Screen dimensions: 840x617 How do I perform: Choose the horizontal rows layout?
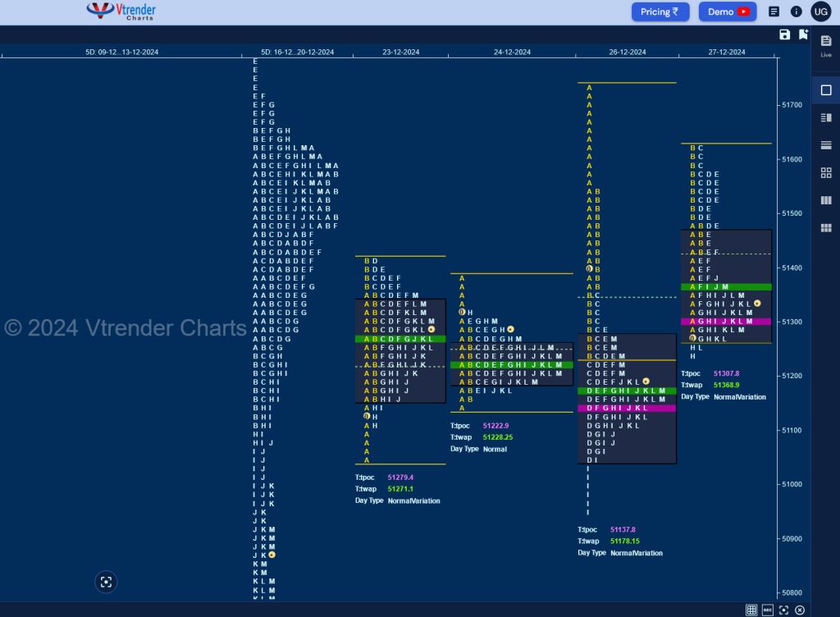coord(826,145)
